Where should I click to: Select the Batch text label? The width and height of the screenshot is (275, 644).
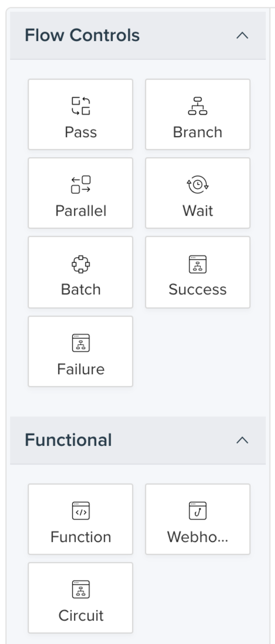(81, 289)
